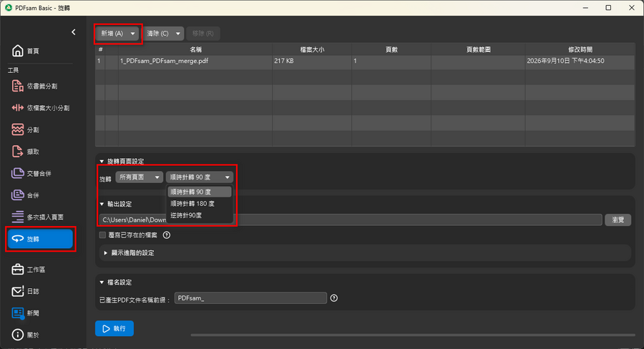The width and height of the screenshot is (644, 349).
Task: Click help icon beside 覆寫已存在的檔案
Action: point(166,235)
